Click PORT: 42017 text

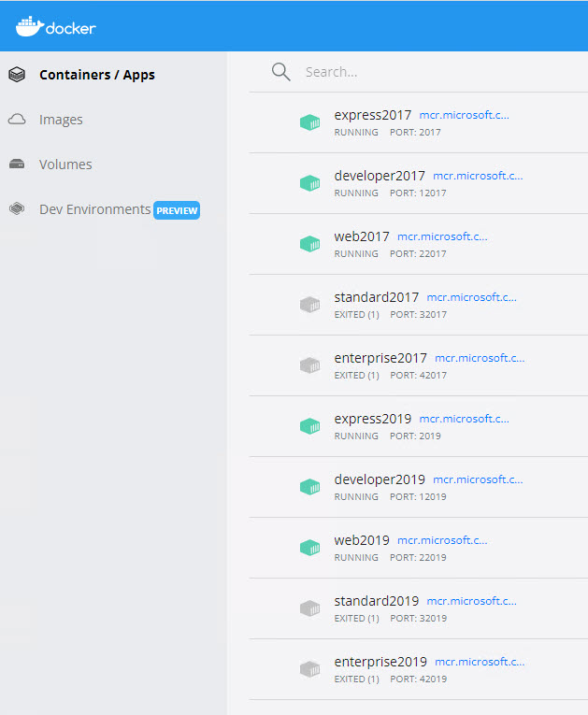[418, 376]
